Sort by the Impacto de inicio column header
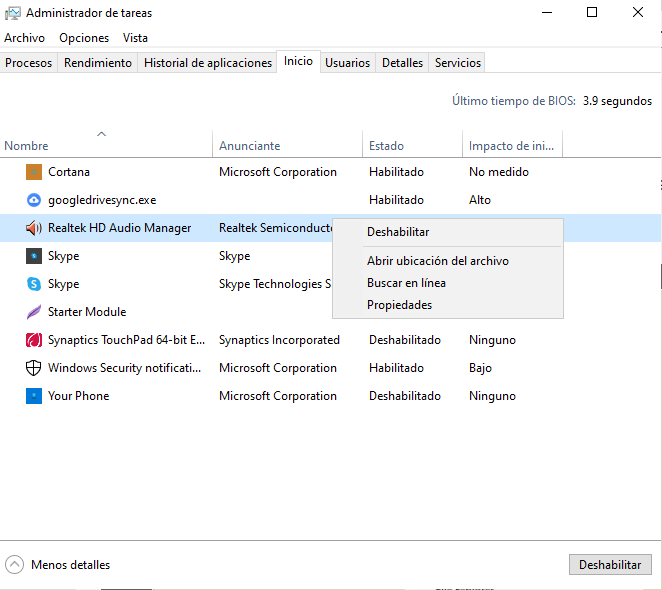This screenshot has width=662, height=590. (x=511, y=146)
